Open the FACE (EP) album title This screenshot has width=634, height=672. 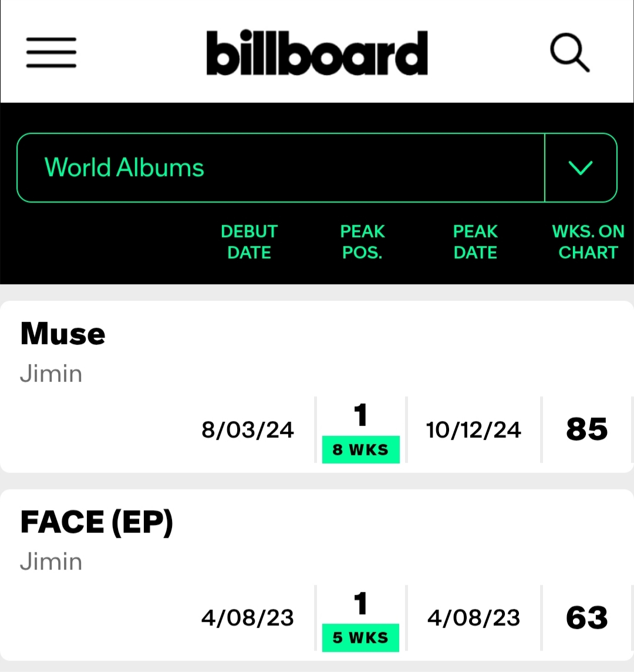click(x=97, y=522)
